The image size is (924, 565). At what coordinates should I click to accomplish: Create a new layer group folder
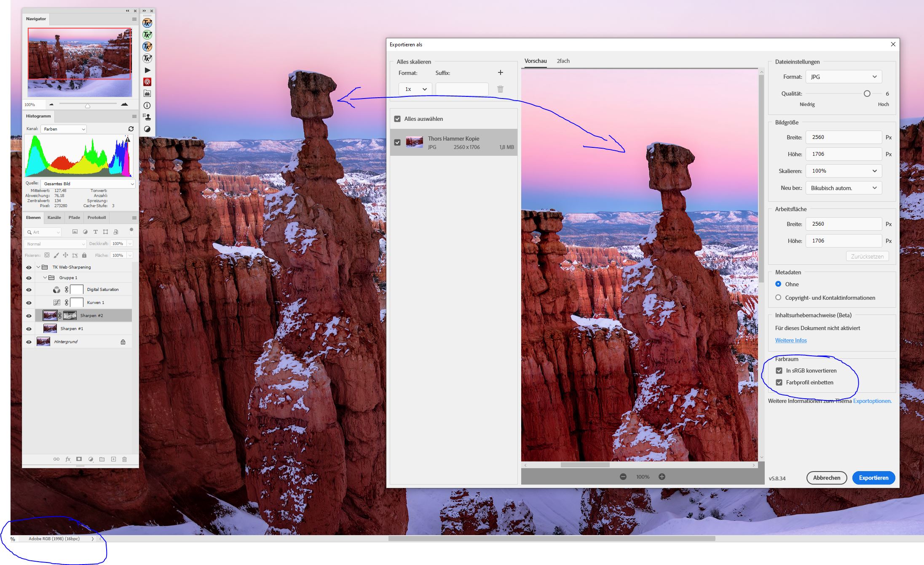click(102, 459)
